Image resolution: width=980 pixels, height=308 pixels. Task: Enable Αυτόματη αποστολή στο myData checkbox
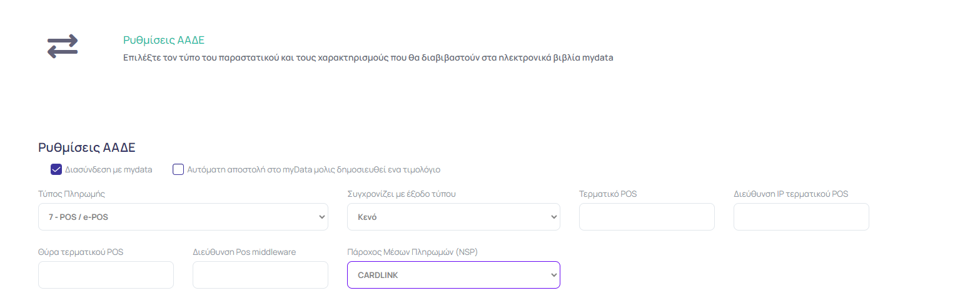(178, 169)
